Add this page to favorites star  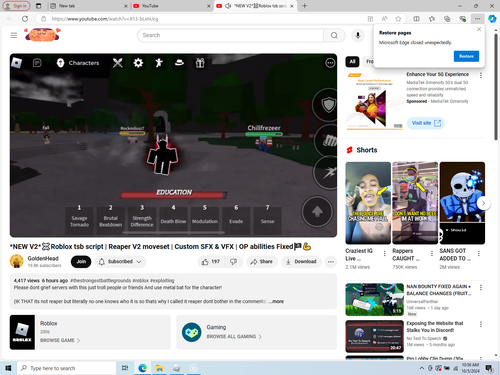(x=398, y=19)
